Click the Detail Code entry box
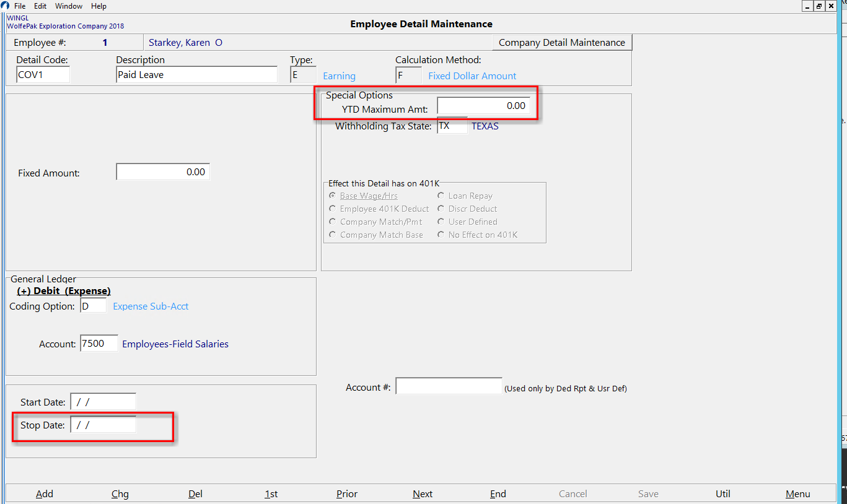Viewport: 847px width, 504px height. click(x=43, y=74)
